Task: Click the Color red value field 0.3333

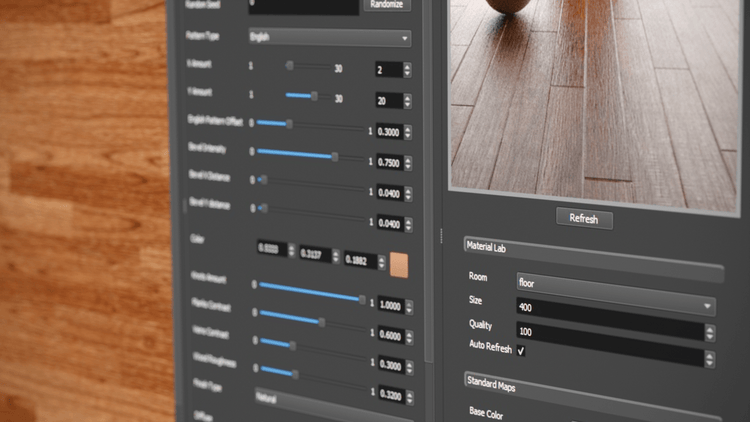Action: (272, 248)
